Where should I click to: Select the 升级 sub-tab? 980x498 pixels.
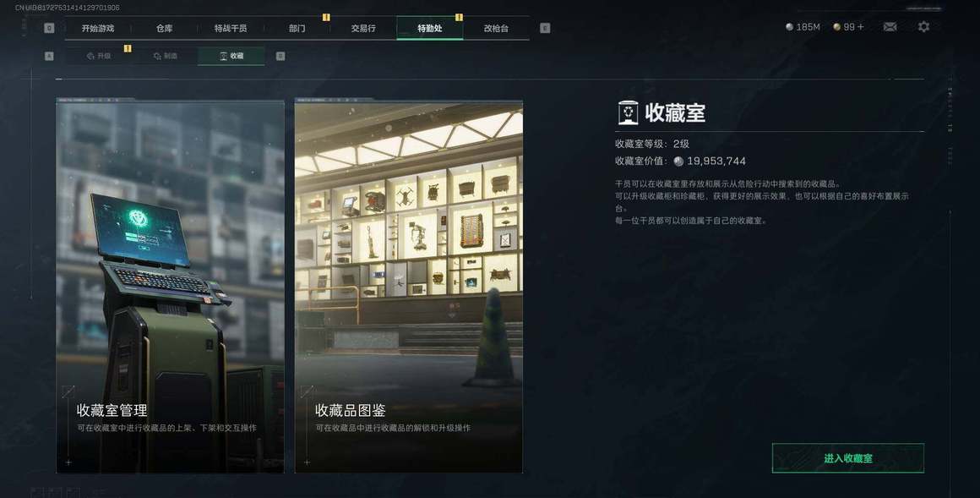pos(99,56)
